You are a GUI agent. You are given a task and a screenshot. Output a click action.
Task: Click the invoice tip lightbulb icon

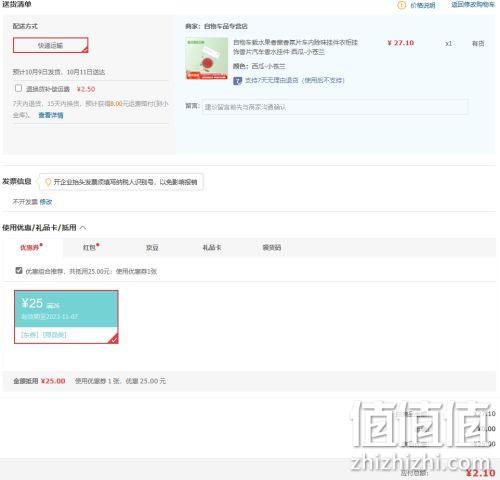pyautogui.click(x=48, y=182)
